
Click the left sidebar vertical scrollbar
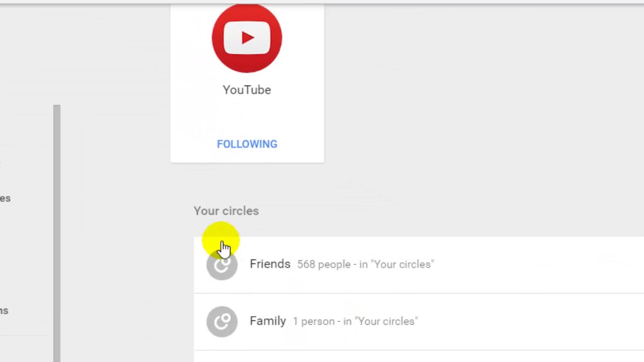point(57,233)
